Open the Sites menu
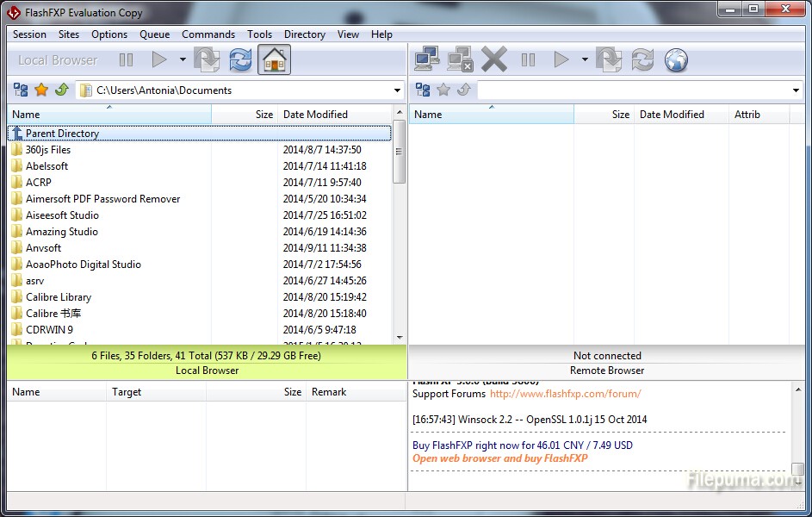The width and height of the screenshot is (812, 517). [x=69, y=34]
